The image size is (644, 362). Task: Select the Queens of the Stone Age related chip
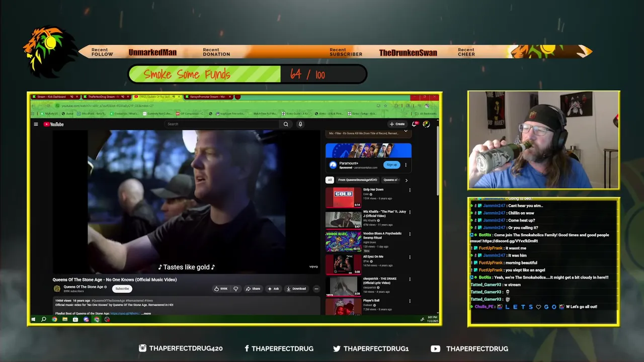[391, 180]
